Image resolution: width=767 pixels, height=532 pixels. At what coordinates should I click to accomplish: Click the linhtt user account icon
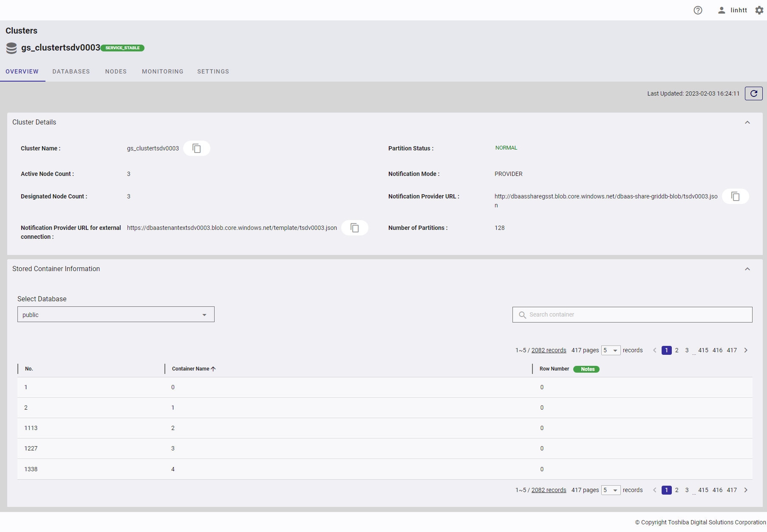tap(722, 10)
